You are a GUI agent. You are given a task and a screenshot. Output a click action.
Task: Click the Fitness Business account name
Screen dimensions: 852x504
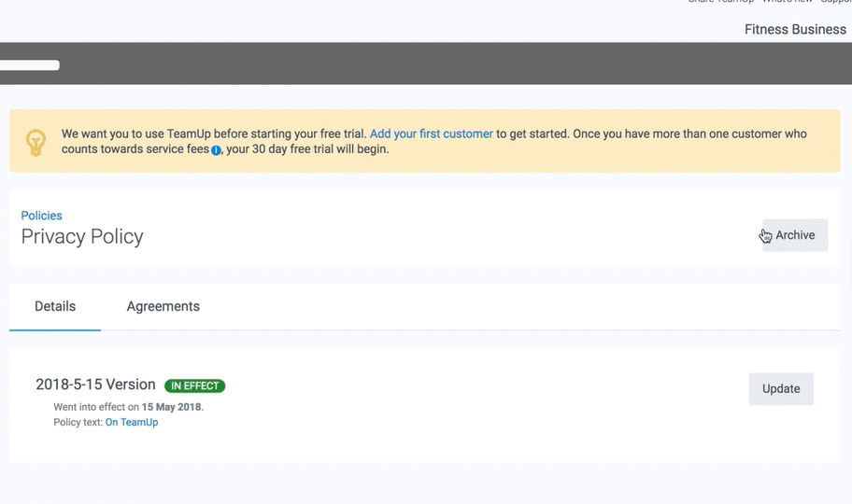pyautogui.click(x=794, y=29)
